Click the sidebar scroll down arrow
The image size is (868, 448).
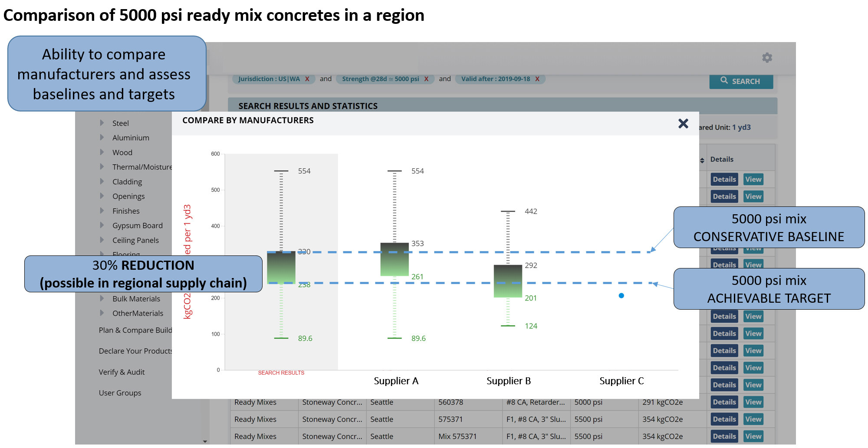(x=205, y=441)
